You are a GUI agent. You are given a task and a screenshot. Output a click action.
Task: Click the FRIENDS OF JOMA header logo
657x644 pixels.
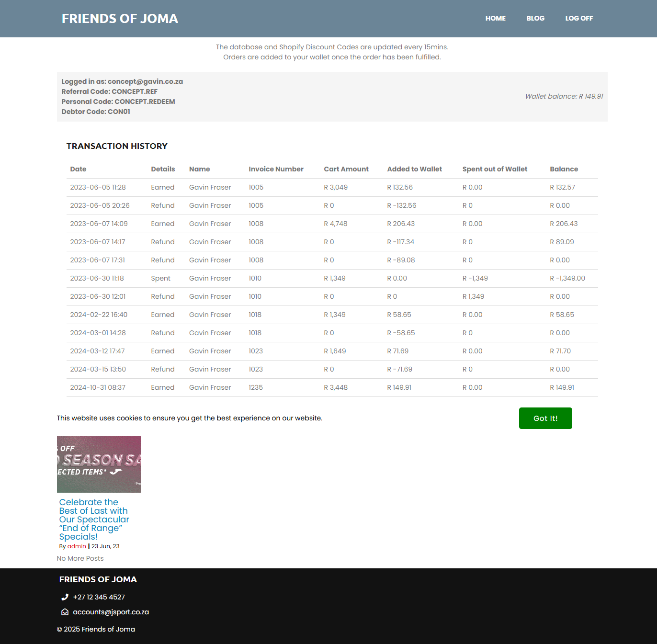point(120,19)
